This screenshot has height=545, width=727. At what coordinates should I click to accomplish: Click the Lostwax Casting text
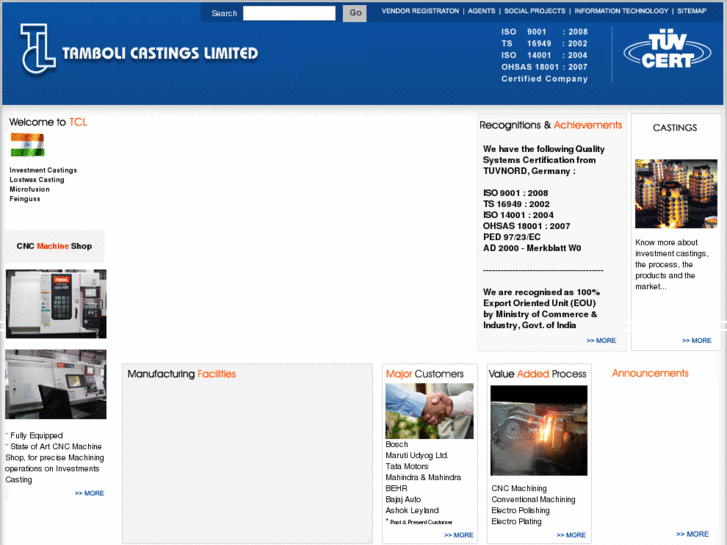(x=37, y=180)
